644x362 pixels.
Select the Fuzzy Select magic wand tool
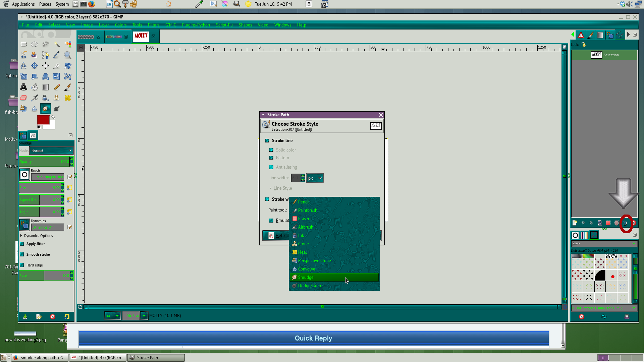point(57,44)
